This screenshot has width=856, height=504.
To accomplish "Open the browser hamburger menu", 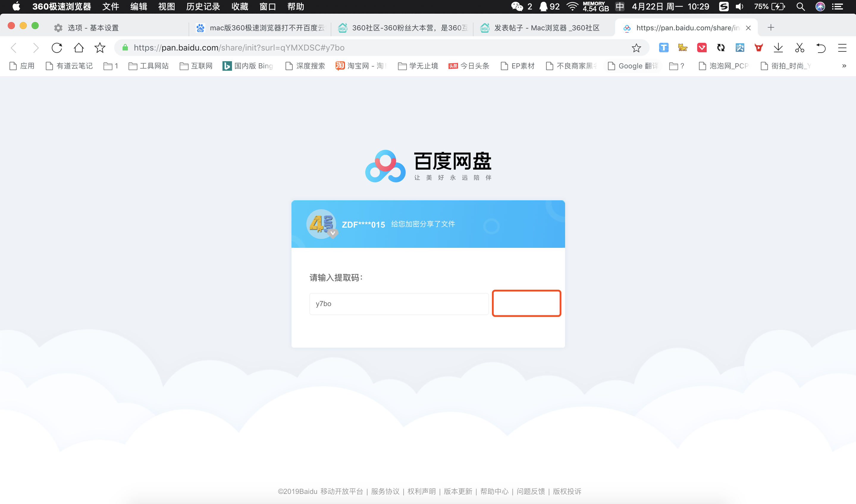I will (842, 48).
